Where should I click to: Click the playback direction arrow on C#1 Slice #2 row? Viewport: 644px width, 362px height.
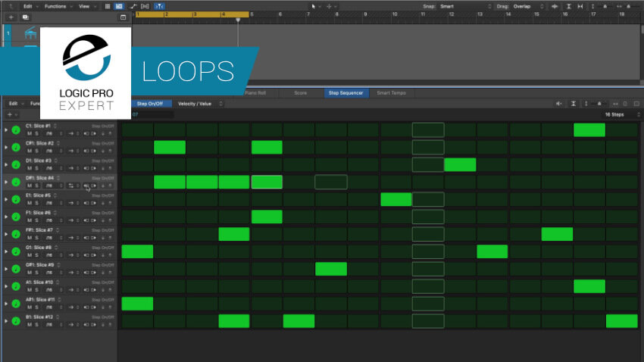pos(71,151)
